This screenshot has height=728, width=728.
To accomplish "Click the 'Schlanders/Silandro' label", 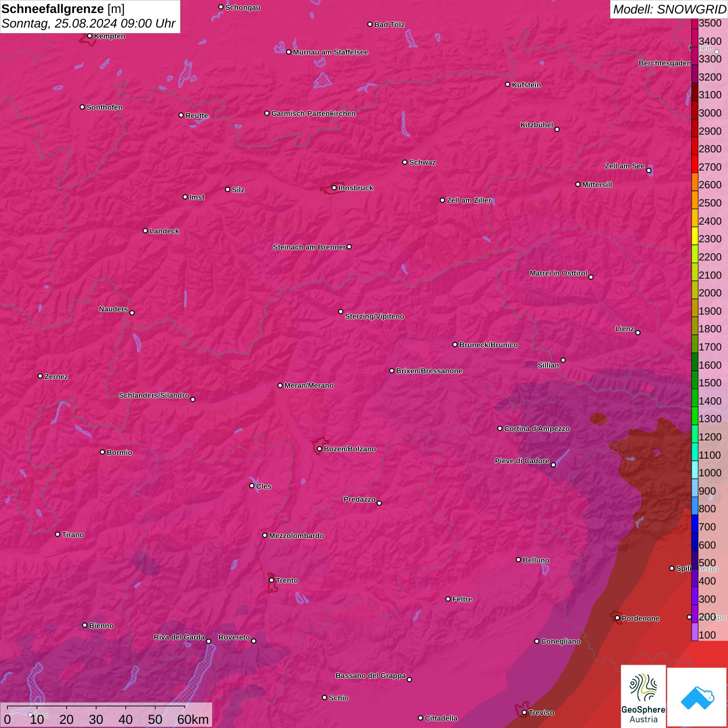I will tap(154, 395).
